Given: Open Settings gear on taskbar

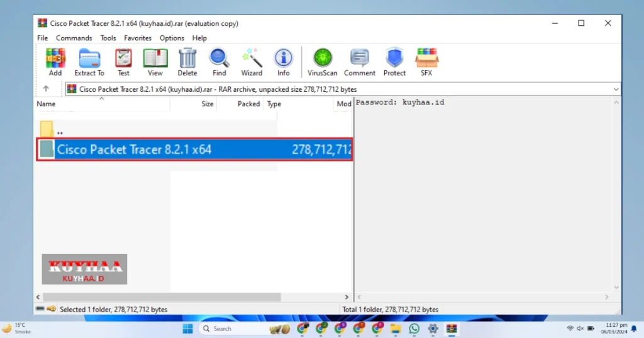Looking at the screenshot, I should click(x=433, y=329).
